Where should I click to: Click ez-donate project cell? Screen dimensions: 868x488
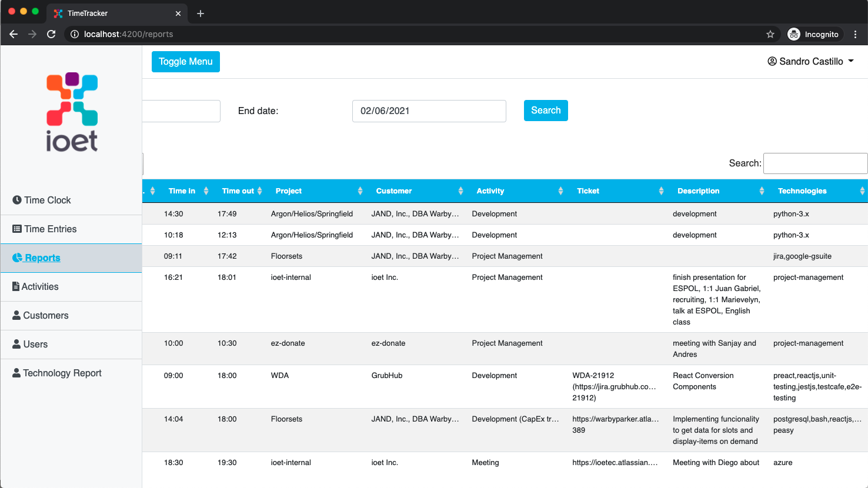click(x=288, y=343)
